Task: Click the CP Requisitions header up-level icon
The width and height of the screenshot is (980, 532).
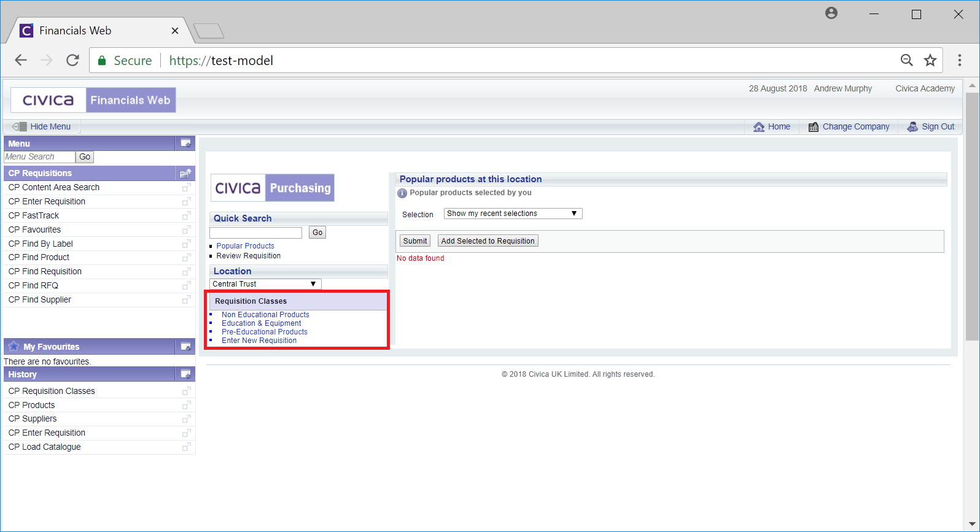Action: [185, 173]
